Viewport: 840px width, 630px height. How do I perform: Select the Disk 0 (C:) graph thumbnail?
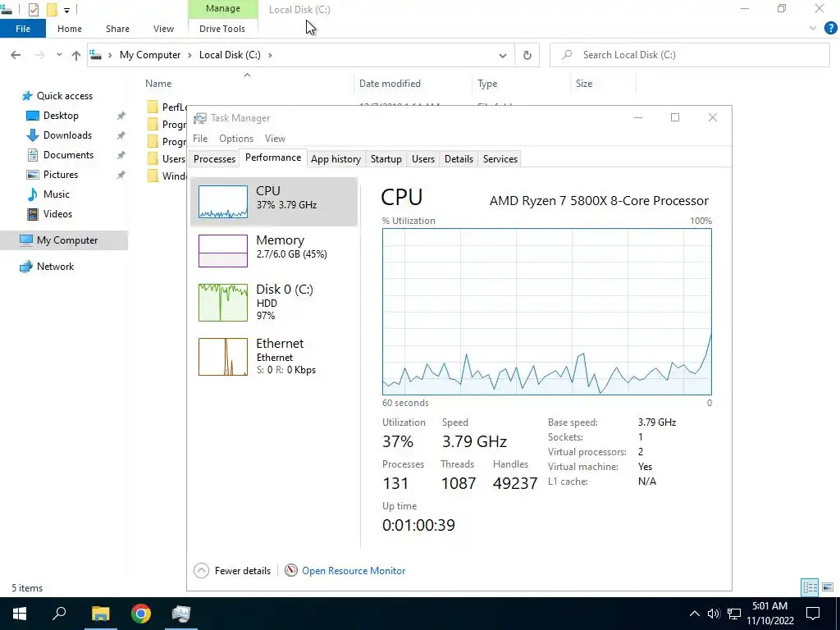click(x=223, y=303)
